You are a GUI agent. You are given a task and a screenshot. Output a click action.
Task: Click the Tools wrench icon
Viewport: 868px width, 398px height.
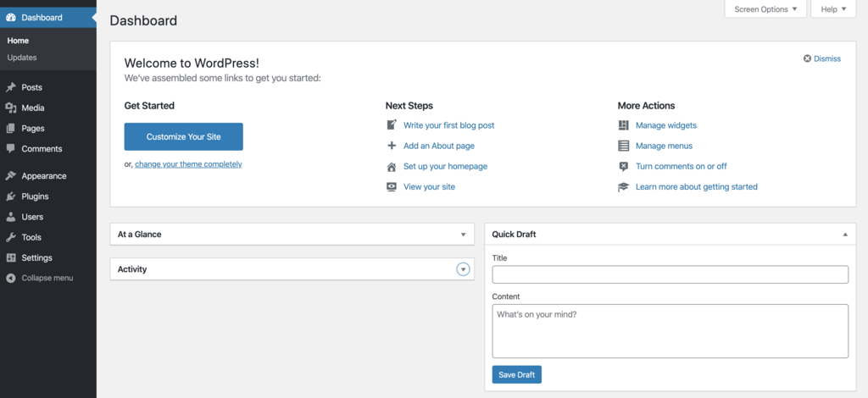10,238
